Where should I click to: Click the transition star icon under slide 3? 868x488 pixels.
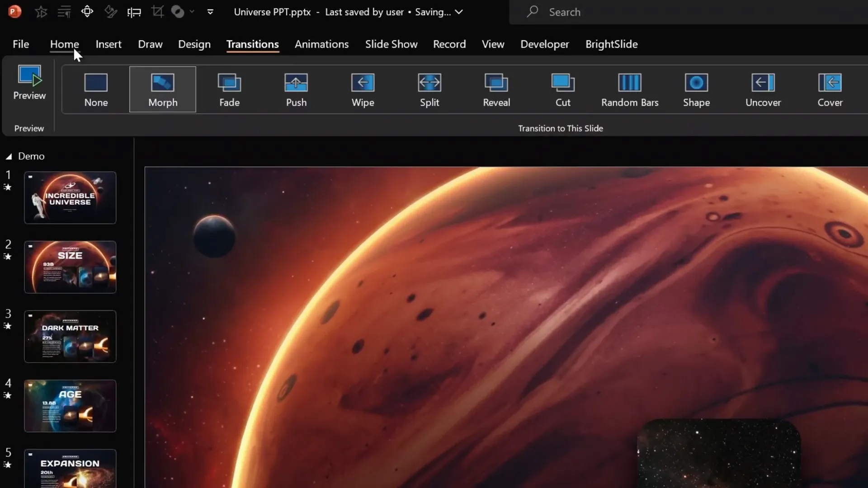point(8,326)
